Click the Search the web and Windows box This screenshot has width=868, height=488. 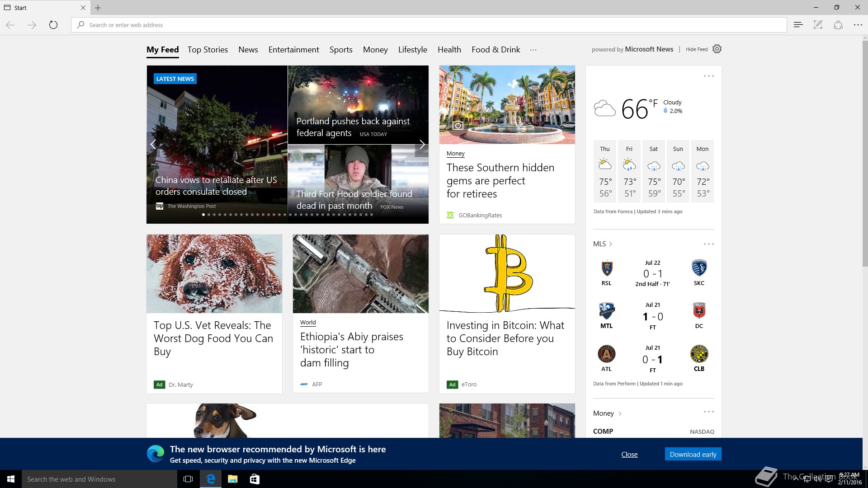(99, 479)
